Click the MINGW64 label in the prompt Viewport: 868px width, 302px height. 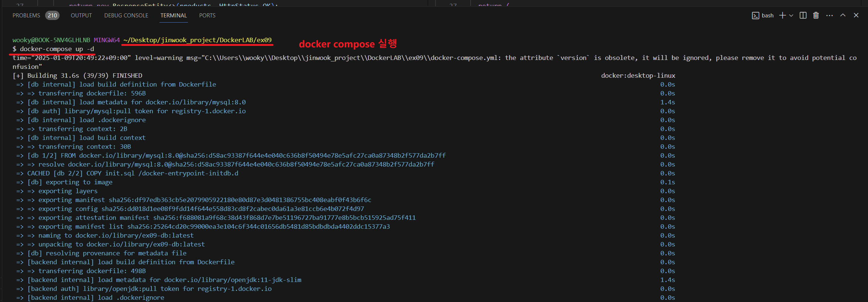pyautogui.click(x=107, y=40)
